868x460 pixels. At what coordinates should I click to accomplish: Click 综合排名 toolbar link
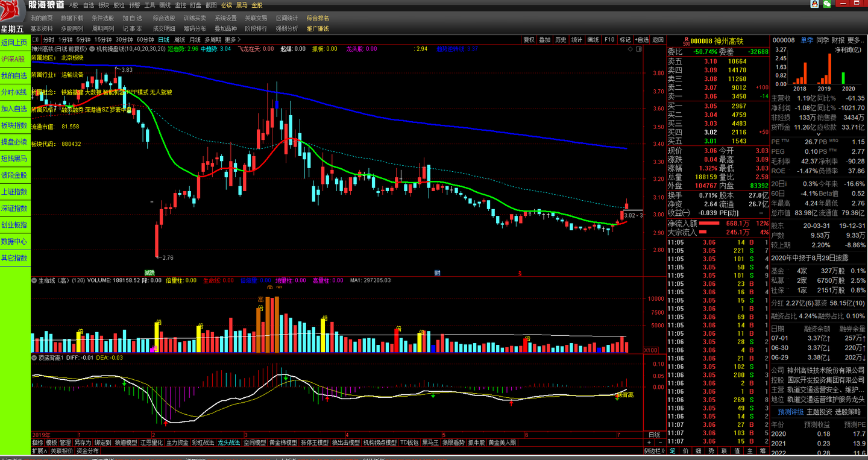(x=318, y=18)
